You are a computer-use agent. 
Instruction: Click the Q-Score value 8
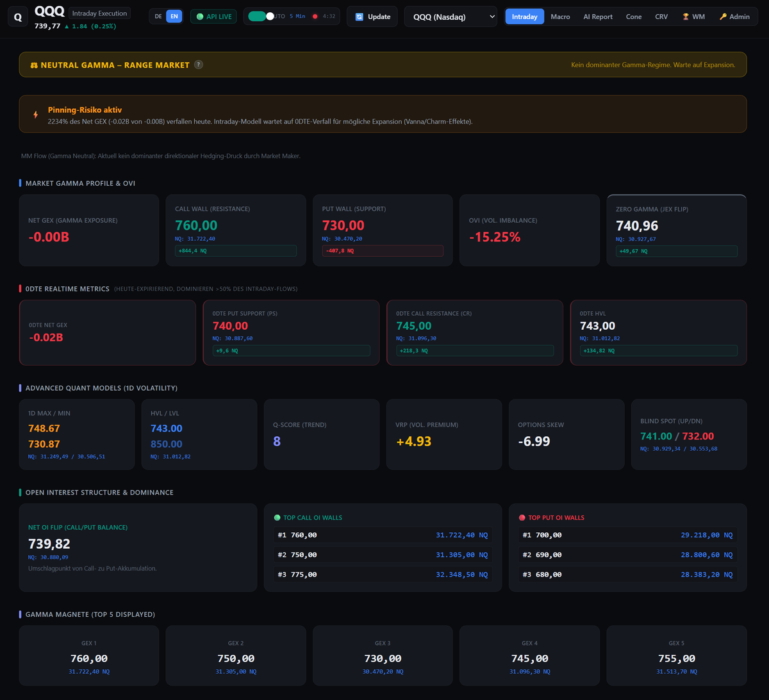277,441
